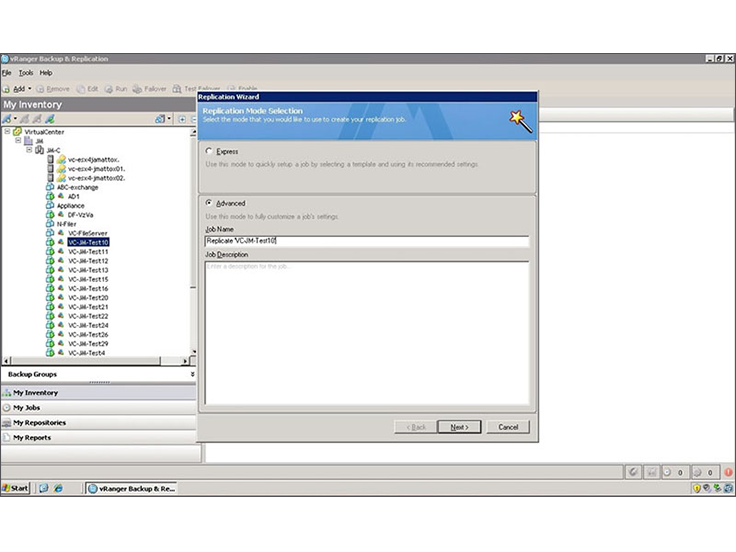736x552 pixels.
Task: Click the Next button in wizard
Action: click(x=459, y=427)
